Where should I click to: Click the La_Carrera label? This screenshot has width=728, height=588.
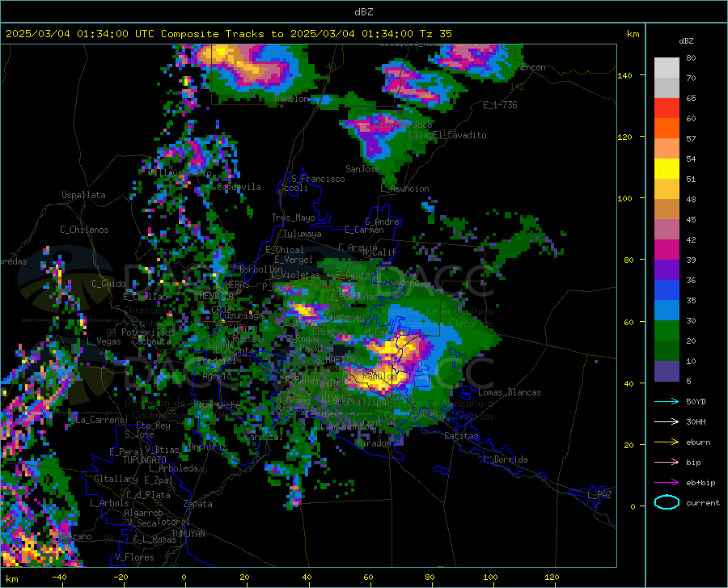click(x=99, y=420)
